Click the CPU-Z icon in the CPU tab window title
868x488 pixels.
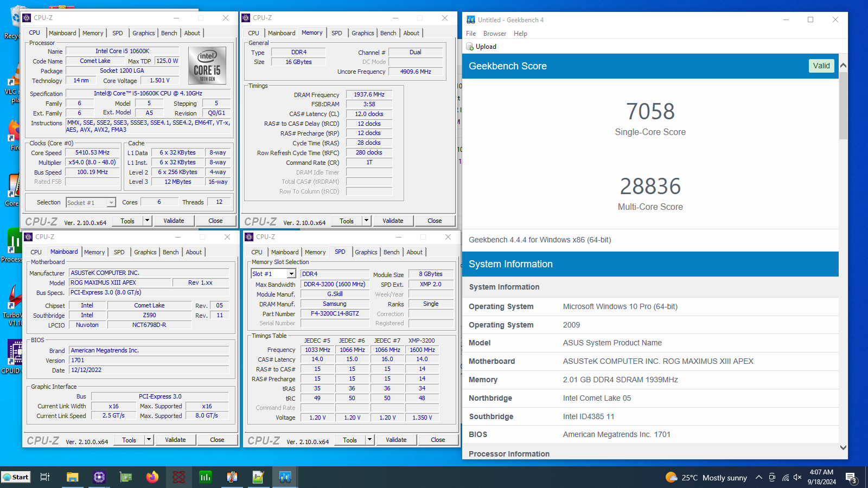point(27,18)
